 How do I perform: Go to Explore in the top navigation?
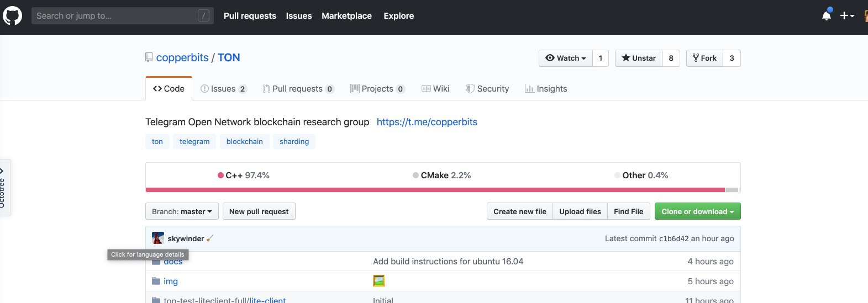click(x=399, y=16)
